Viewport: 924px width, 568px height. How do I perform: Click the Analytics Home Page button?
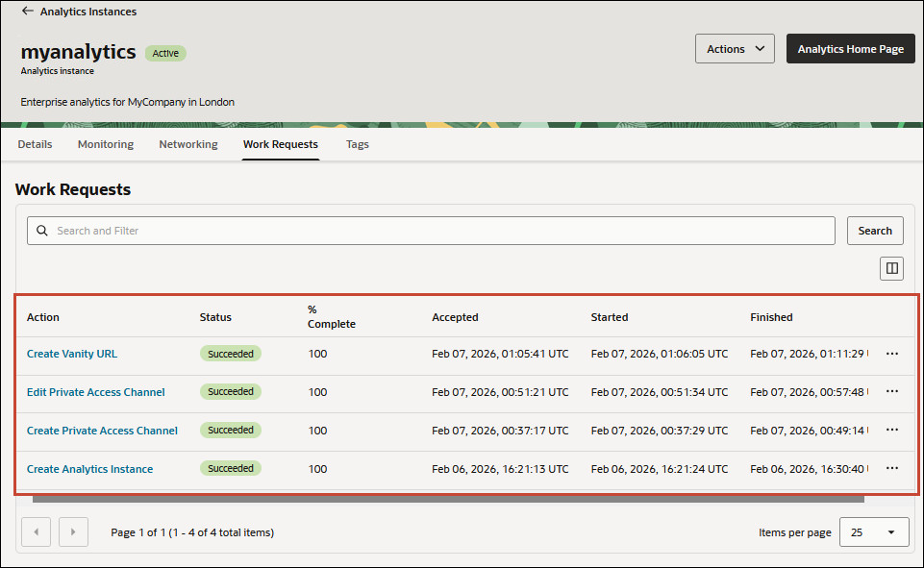point(850,48)
